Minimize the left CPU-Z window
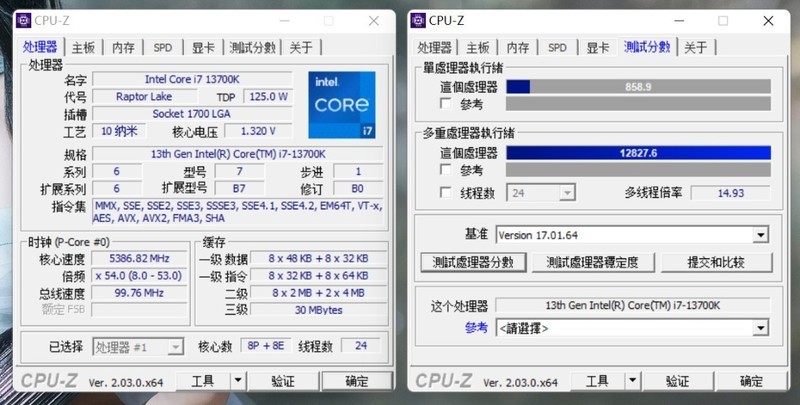The width and height of the screenshot is (800, 405). point(284,21)
